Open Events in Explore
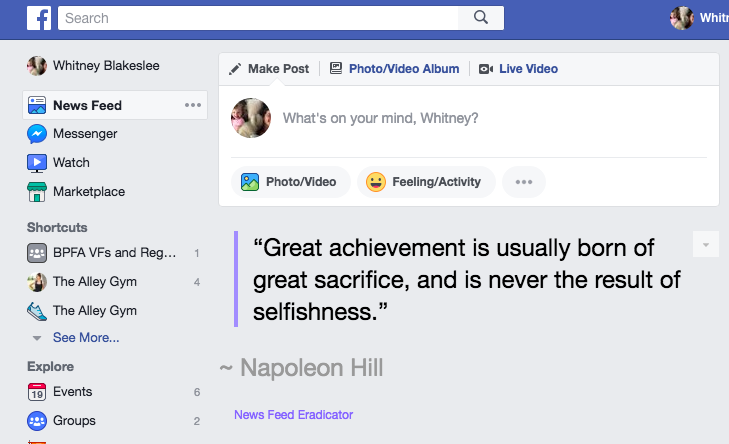Image resolution: width=729 pixels, height=444 pixels. tap(73, 392)
